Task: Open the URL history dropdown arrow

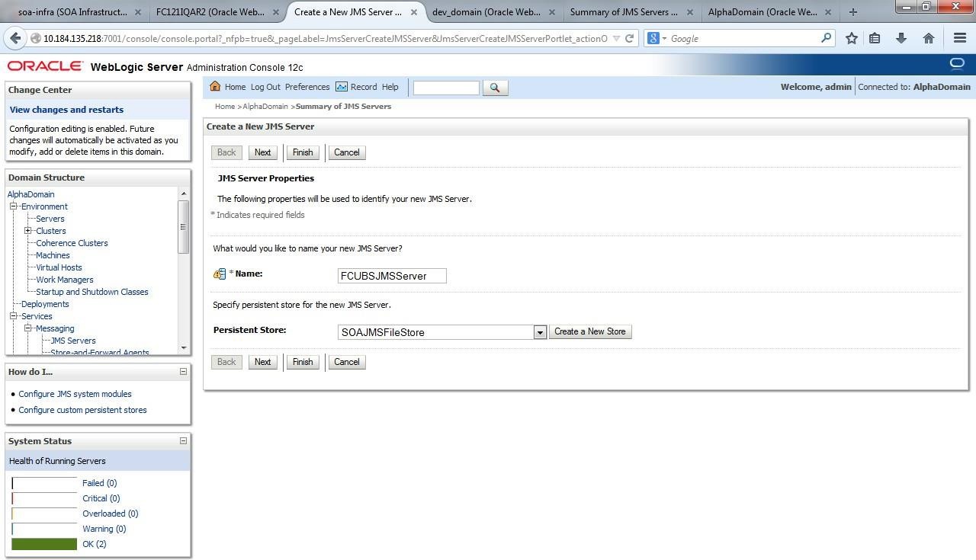Action: click(616, 38)
